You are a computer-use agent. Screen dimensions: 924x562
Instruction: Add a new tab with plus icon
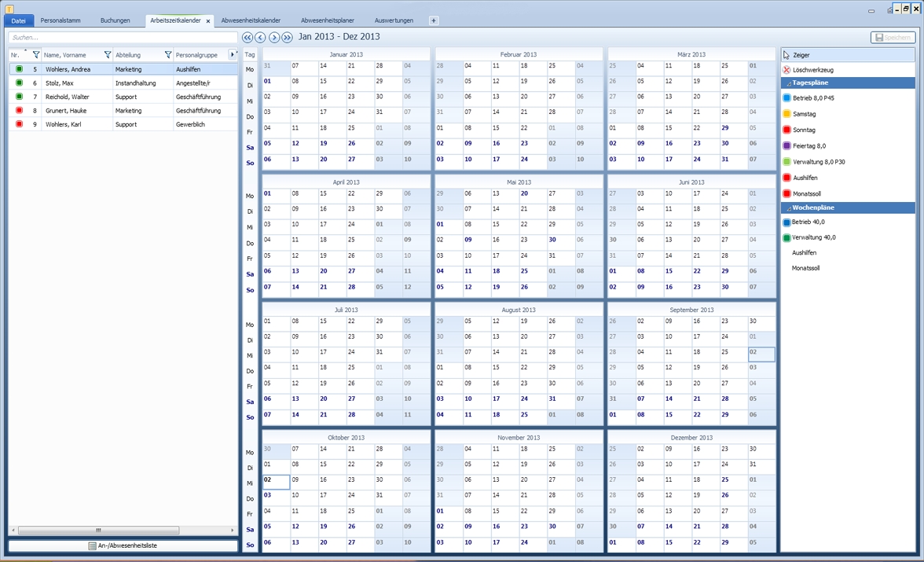(x=433, y=20)
